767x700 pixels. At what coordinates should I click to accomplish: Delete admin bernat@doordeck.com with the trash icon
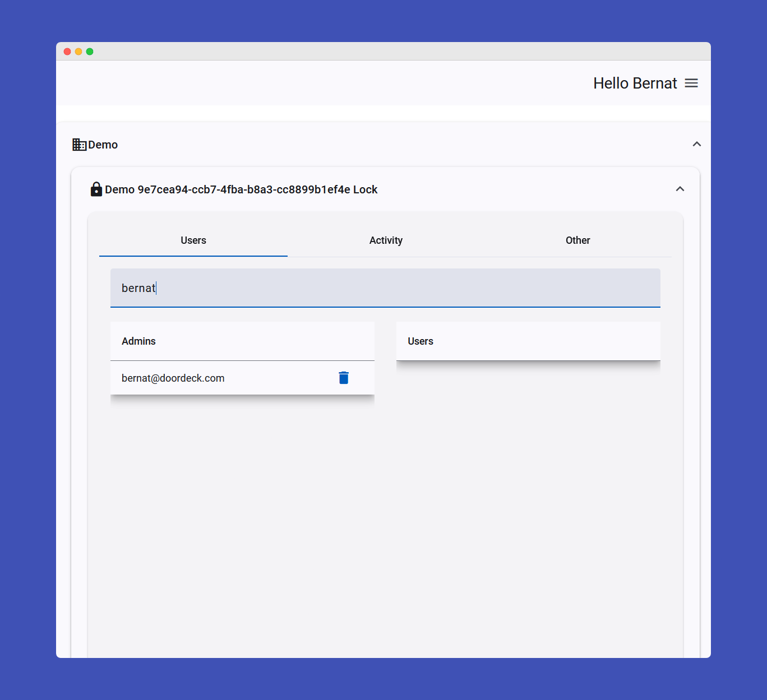click(344, 378)
